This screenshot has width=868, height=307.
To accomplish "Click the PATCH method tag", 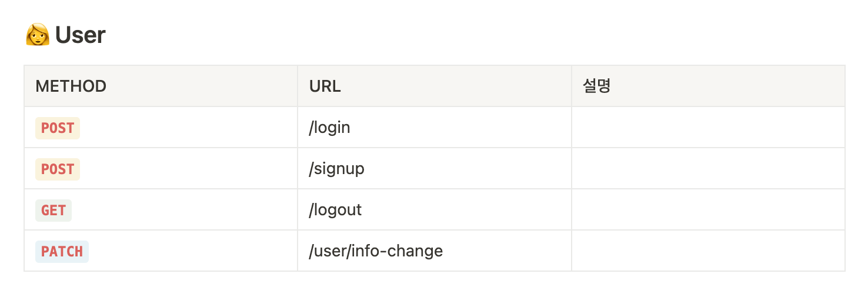I will (x=62, y=251).
